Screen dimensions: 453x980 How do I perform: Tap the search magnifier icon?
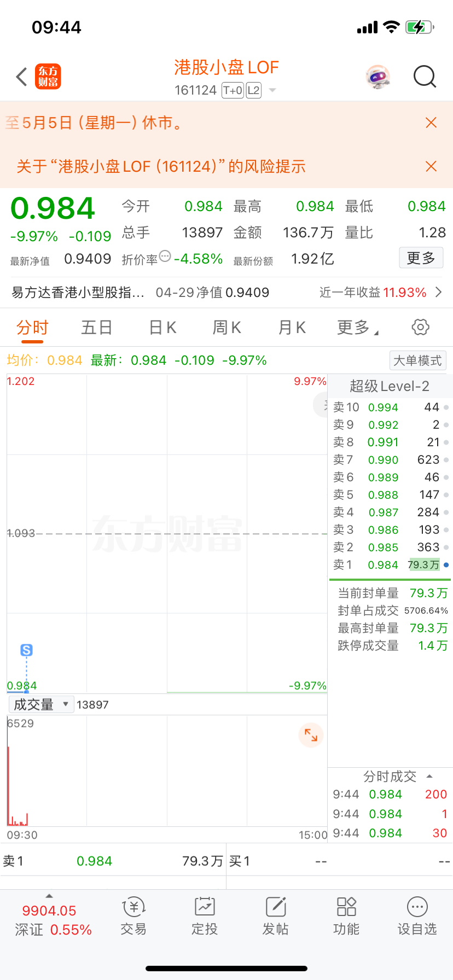click(425, 77)
